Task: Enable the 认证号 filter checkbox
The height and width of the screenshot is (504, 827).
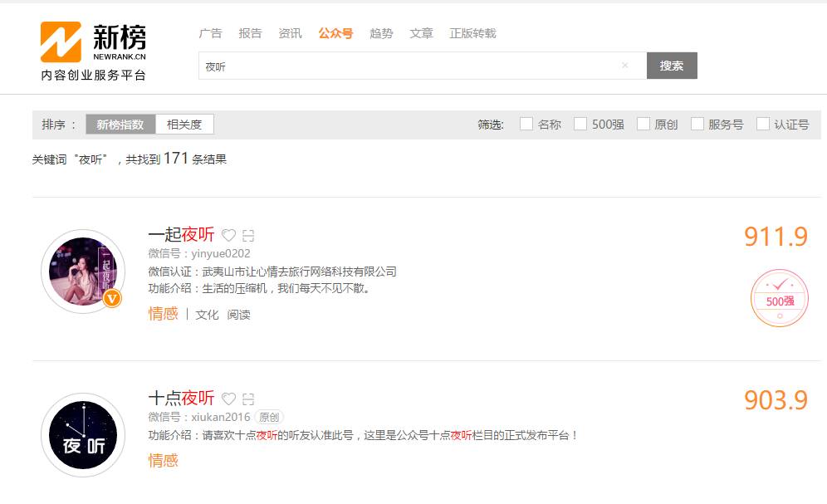Action: point(763,124)
